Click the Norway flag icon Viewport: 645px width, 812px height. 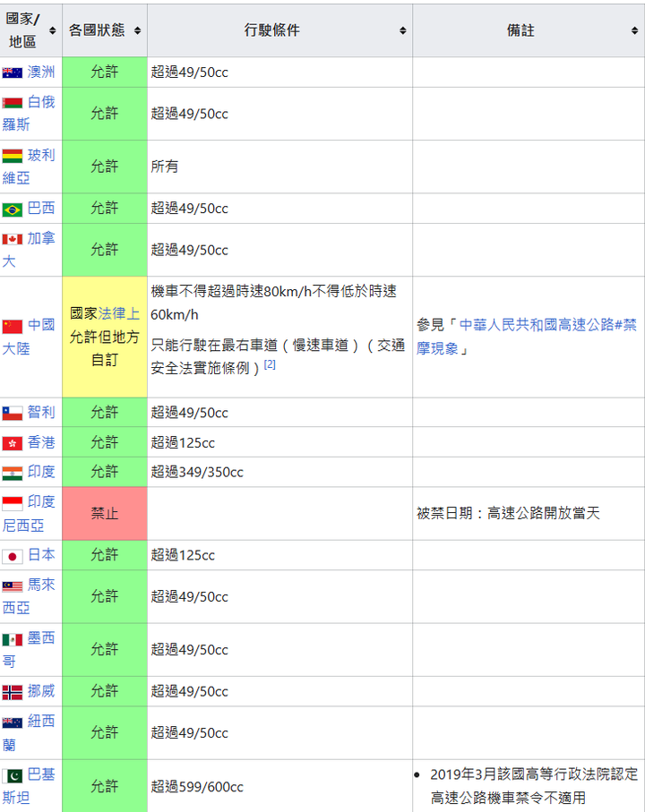[13, 692]
